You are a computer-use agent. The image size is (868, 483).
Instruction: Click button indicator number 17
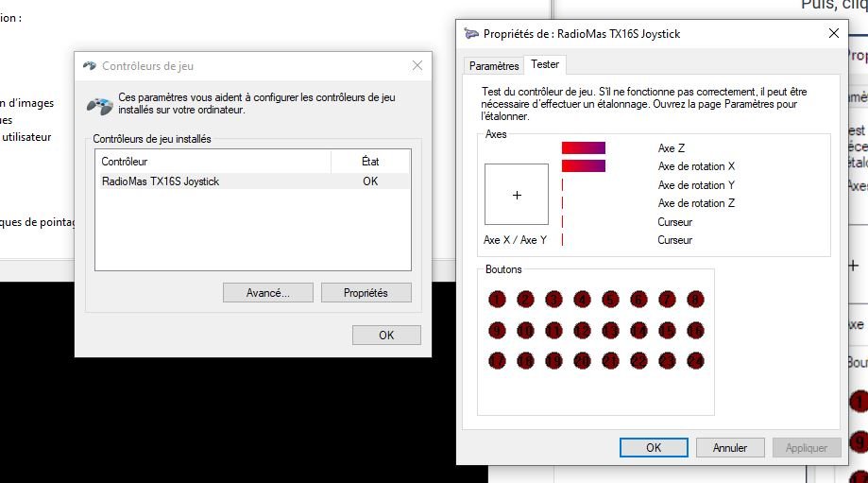497,360
